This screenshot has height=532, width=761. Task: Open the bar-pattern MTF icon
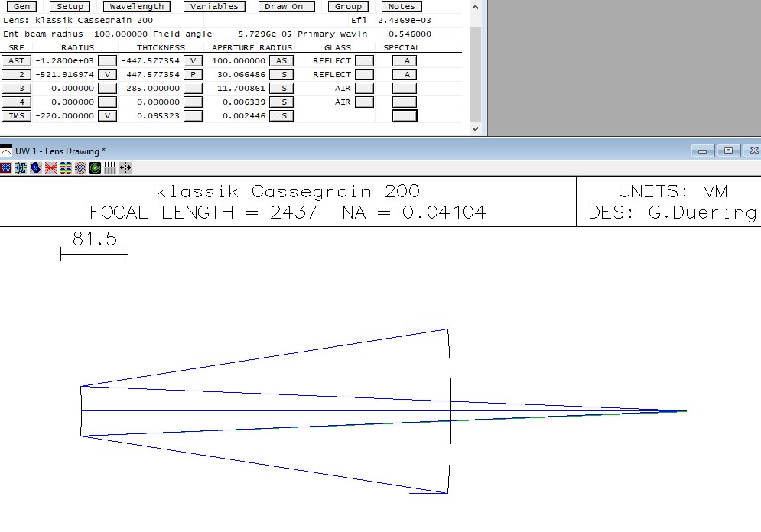110,168
